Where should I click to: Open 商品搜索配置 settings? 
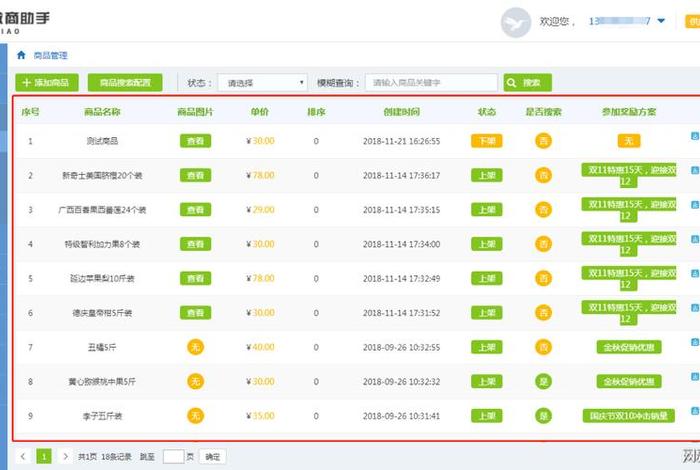pos(125,83)
